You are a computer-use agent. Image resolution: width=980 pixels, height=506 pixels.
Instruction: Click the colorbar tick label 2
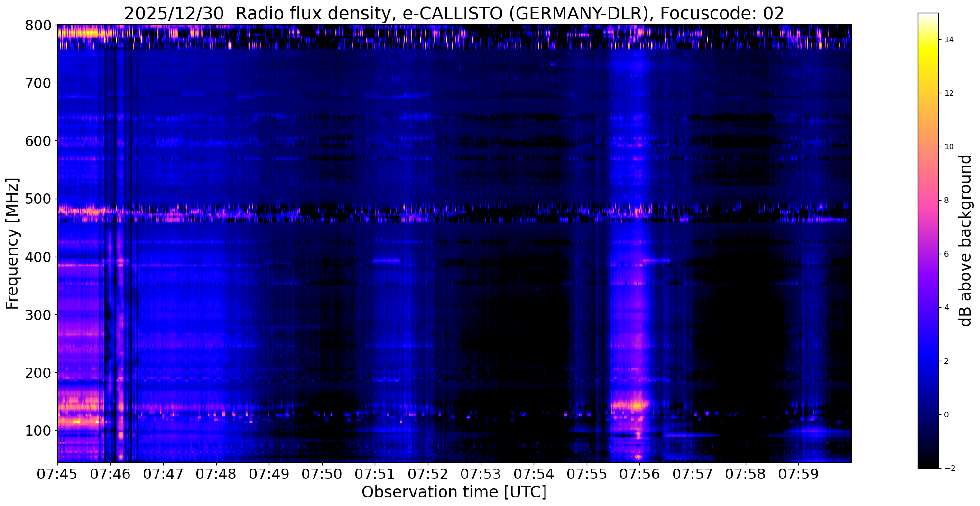pyautogui.click(x=947, y=361)
